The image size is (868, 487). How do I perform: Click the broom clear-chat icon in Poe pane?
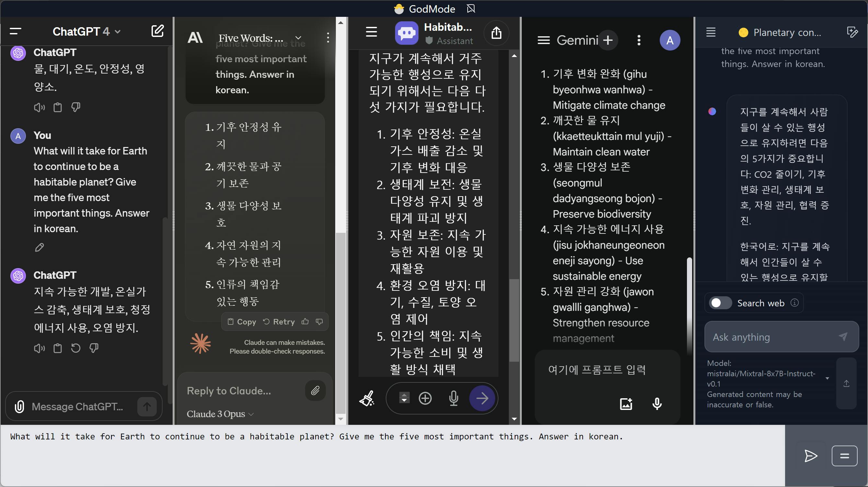click(x=367, y=398)
